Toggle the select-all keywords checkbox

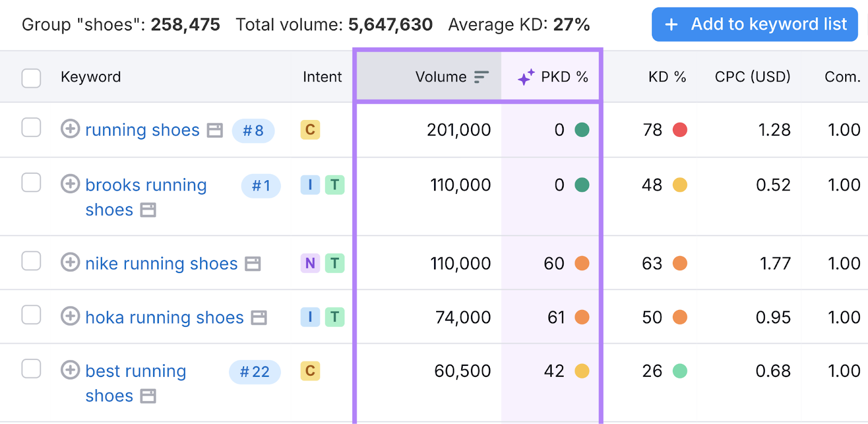click(x=31, y=78)
